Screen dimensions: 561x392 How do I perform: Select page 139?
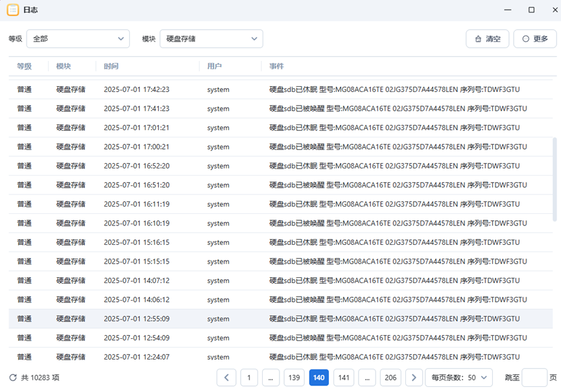(x=294, y=378)
